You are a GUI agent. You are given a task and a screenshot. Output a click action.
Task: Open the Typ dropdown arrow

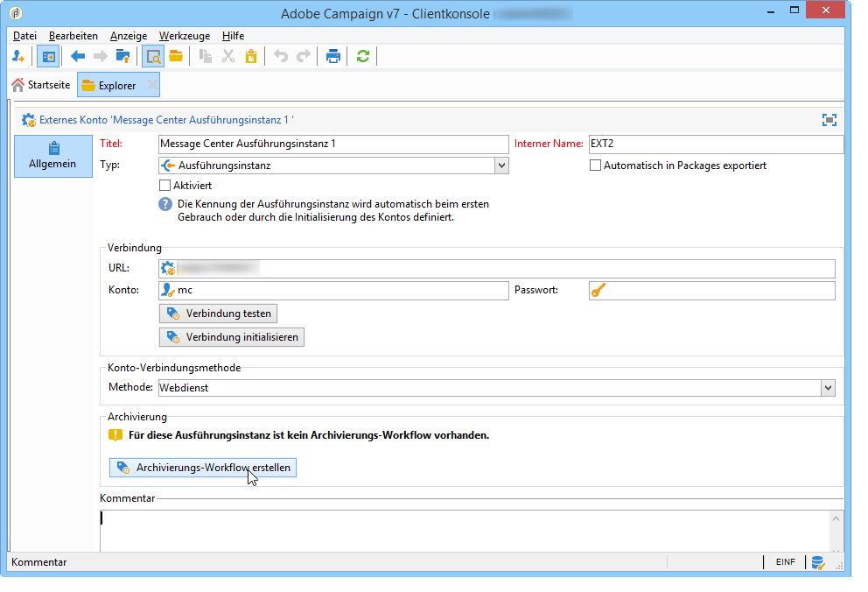[x=501, y=165]
